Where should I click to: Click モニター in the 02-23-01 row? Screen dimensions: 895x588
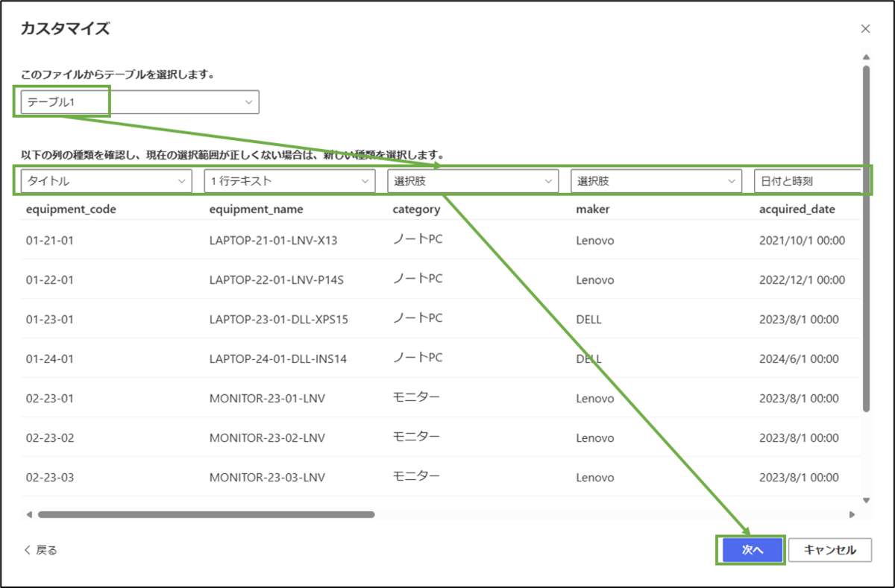416,397
